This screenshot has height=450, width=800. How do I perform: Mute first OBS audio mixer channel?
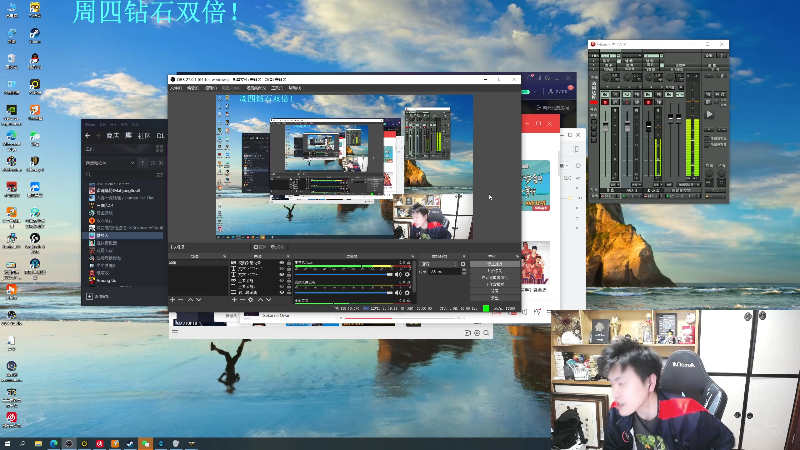pyautogui.click(x=398, y=274)
